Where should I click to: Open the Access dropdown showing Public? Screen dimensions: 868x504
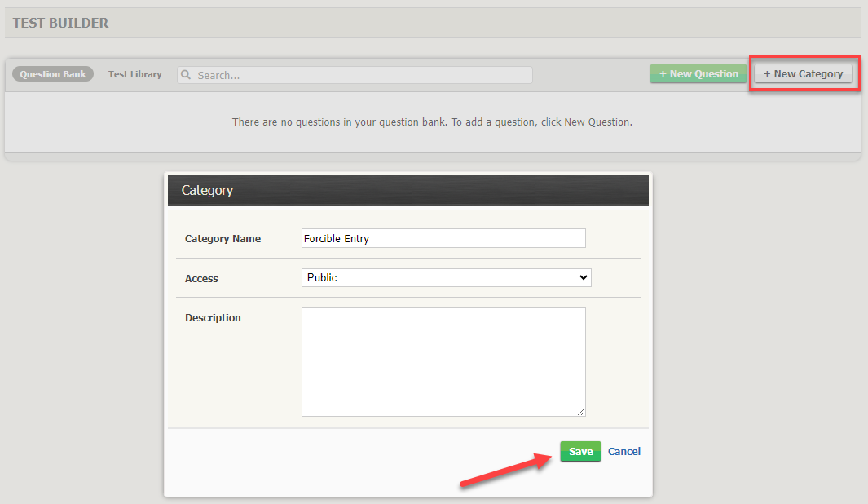(446, 277)
